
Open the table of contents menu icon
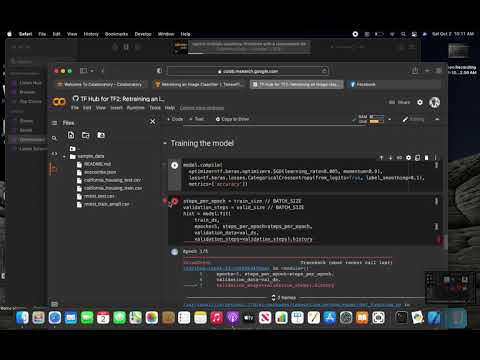click(54, 123)
